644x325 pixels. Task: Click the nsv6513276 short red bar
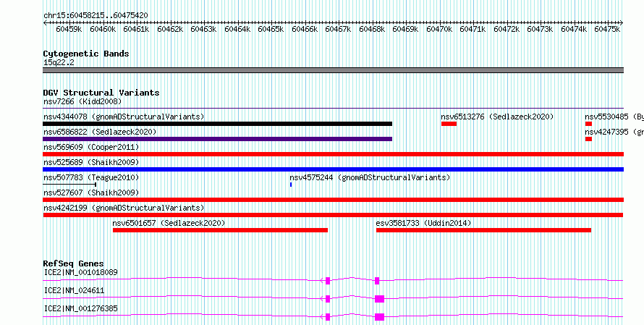point(449,124)
